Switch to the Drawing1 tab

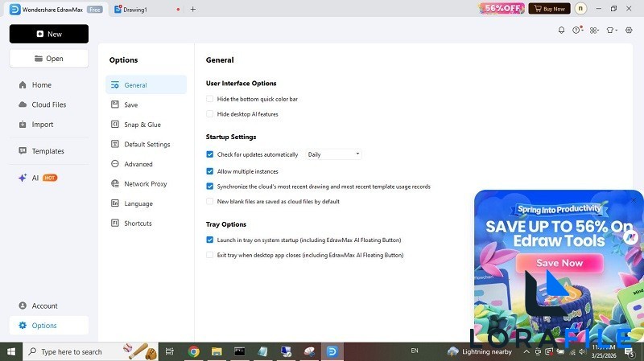click(x=135, y=9)
